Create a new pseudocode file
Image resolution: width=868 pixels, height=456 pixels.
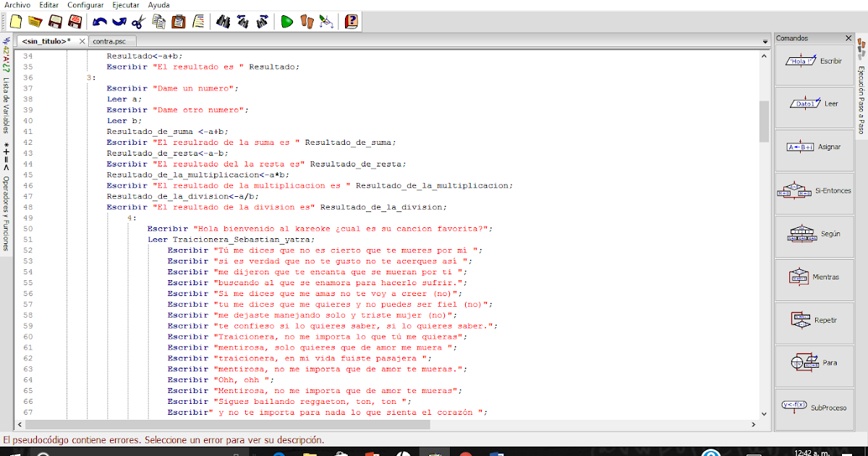click(x=15, y=22)
